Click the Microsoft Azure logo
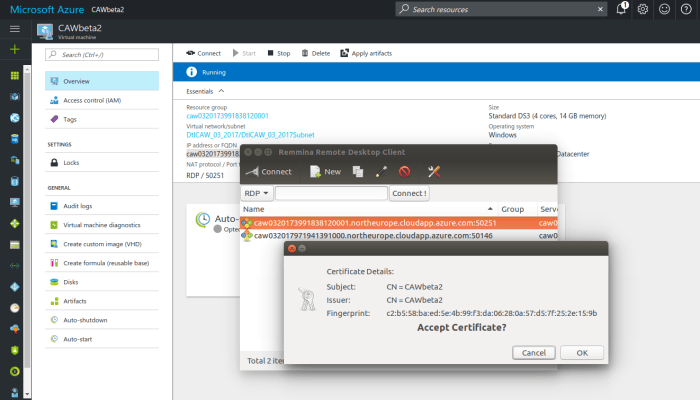 click(x=47, y=9)
